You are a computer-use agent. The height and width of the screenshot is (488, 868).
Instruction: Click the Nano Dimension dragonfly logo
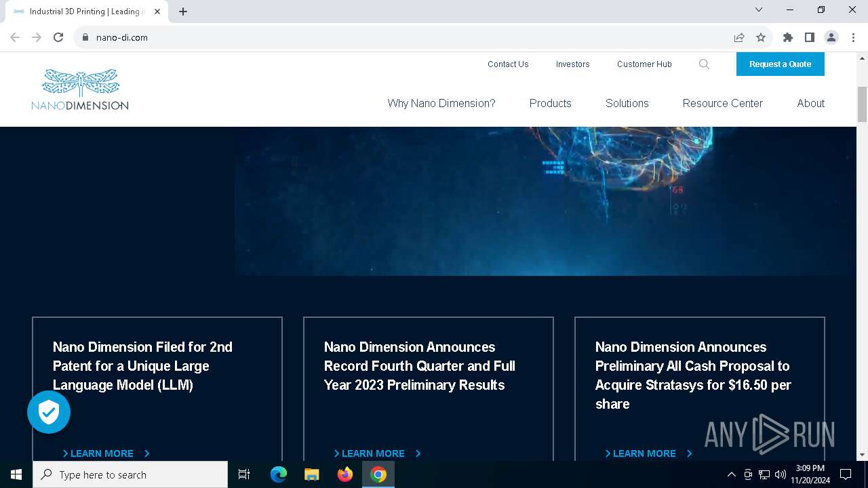pyautogui.click(x=80, y=89)
